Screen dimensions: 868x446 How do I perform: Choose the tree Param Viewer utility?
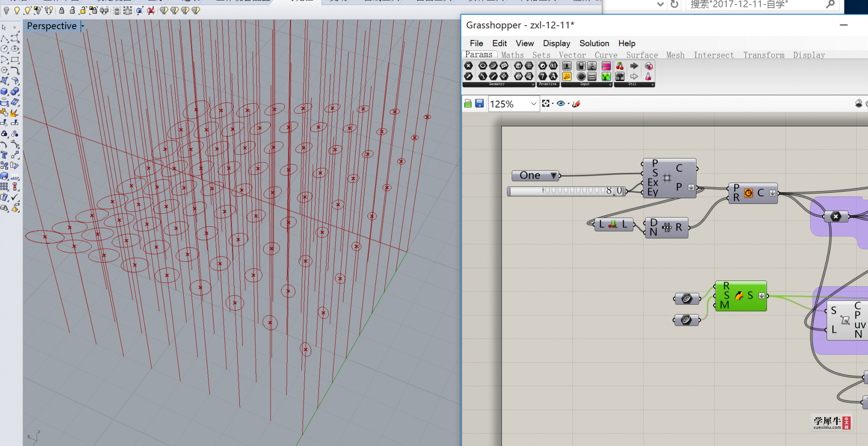coord(620,76)
